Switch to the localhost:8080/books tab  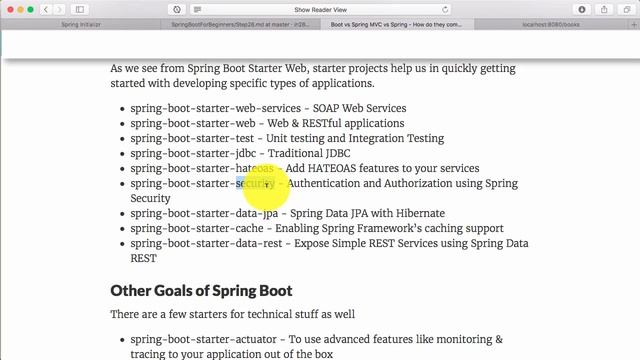[551, 24]
